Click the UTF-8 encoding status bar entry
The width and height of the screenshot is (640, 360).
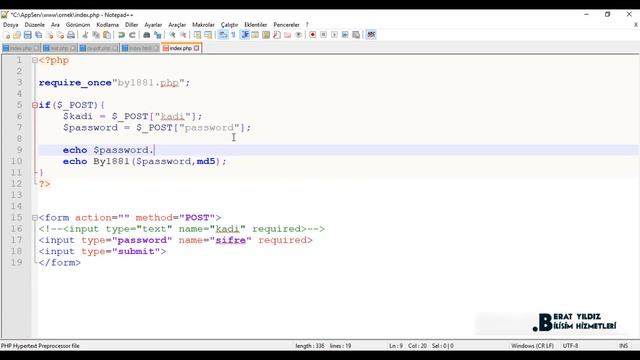pos(570,346)
